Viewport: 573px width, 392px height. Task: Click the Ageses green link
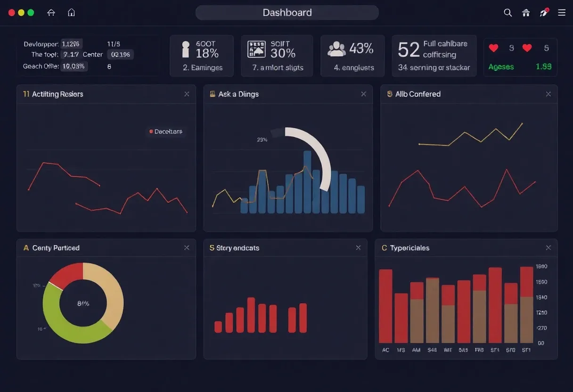coord(500,66)
